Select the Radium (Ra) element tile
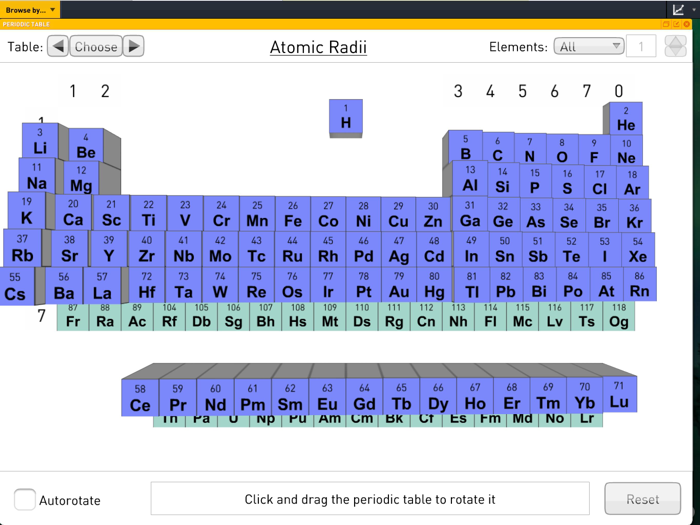 (105, 316)
